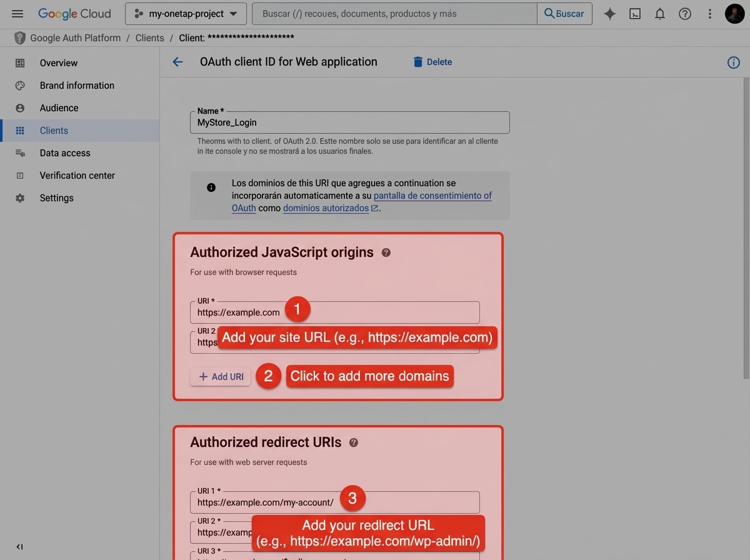Open the more options three-dot menu
Screen dimensions: 750x560
pos(709,13)
